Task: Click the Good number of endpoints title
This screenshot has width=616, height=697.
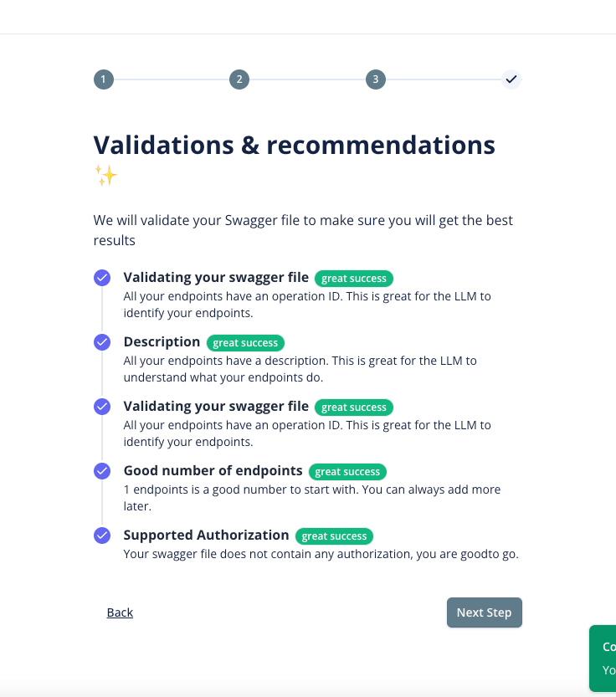Action: tap(213, 471)
